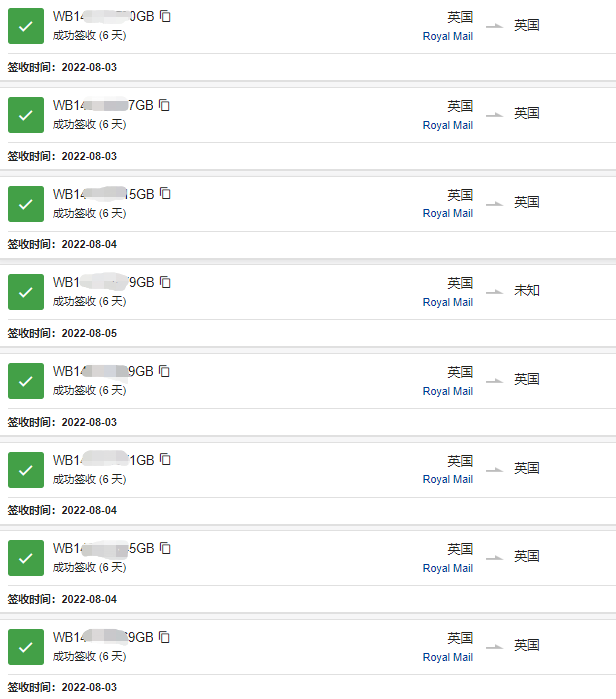Click tracking number ending in 7GB
Image resolution: width=616 pixels, height=699 pixels.
point(103,105)
